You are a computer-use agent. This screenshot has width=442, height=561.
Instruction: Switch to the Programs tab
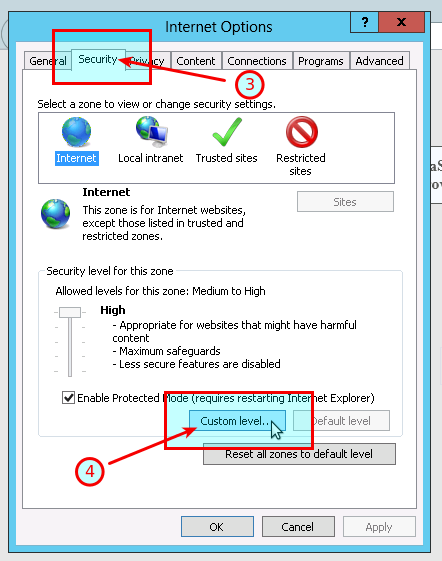pyautogui.click(x=321, y=61)
